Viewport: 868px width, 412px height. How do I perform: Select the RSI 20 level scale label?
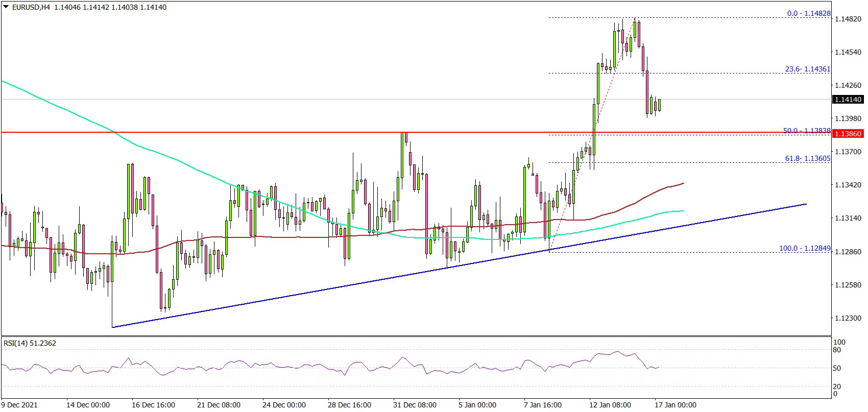click(836, 386)
